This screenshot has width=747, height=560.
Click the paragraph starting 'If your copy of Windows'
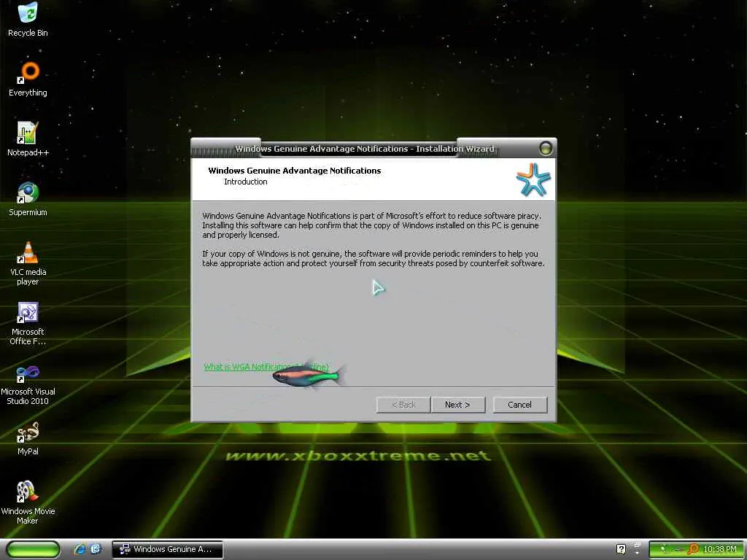(x=373, y=259)
